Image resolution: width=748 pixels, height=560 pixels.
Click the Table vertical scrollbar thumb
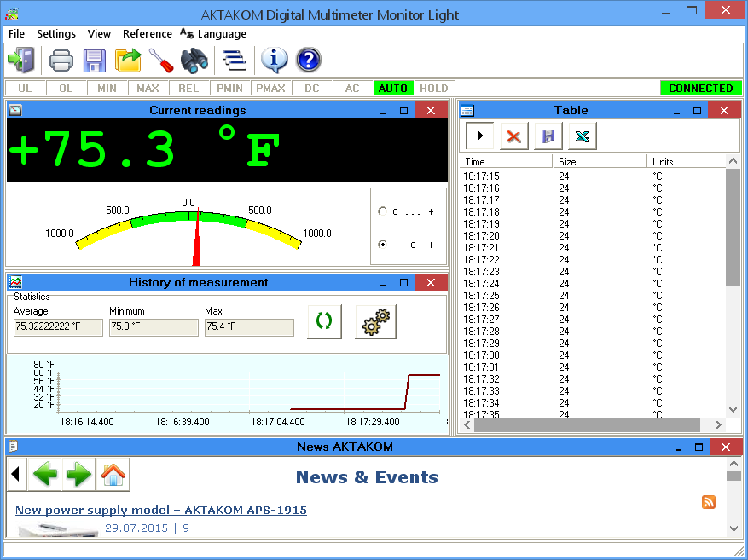[733, 227]
